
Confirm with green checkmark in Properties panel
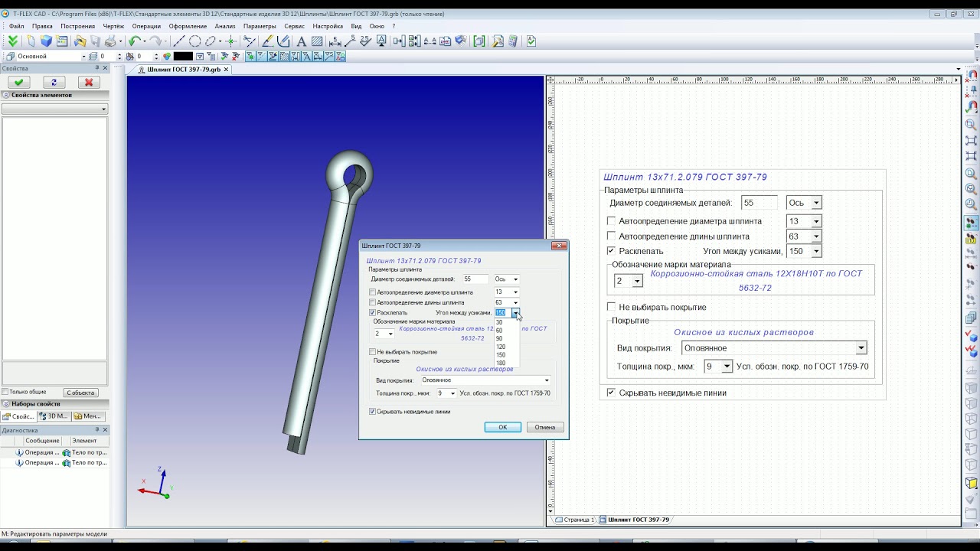click(18, 82)
